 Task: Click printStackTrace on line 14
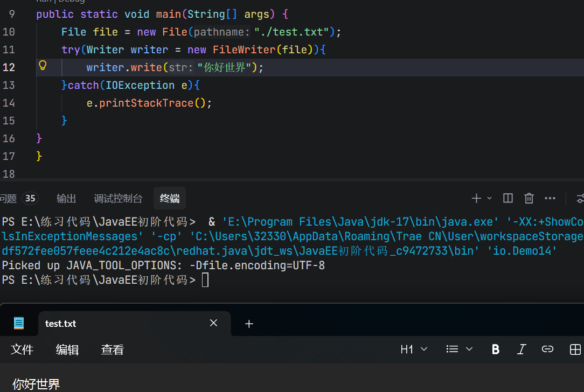pos(147,103)
